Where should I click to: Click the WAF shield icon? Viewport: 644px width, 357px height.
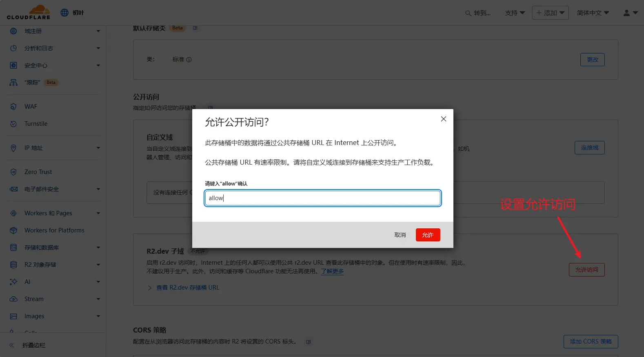pyautogui.click(x=13, y=107)
